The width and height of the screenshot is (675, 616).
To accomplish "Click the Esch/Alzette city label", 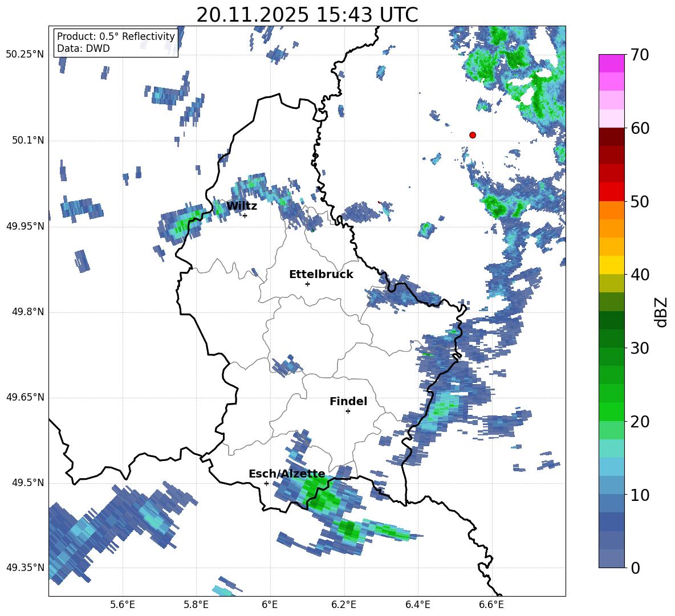I will point(287,474).
